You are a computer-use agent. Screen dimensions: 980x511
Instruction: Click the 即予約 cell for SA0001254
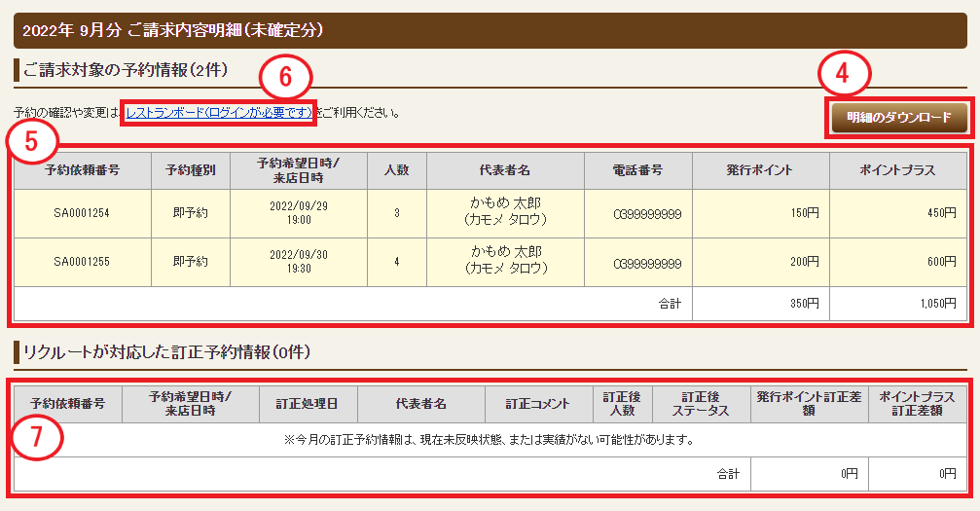tap(191, 213)
